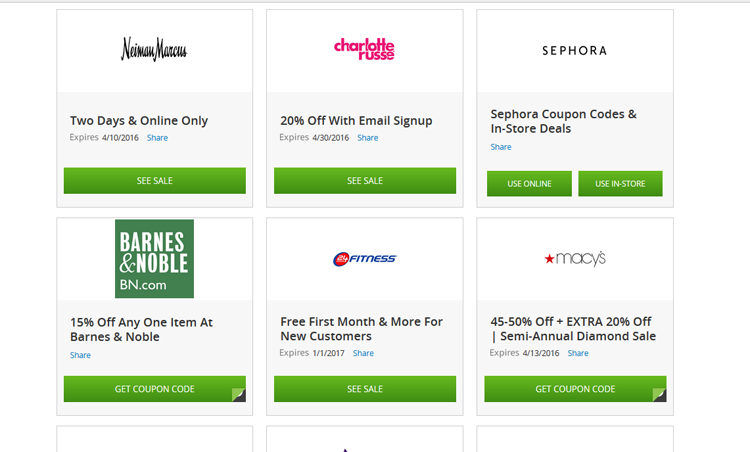Screen dimensions: 750x452
Task: Click See Sale for 24 Hour Fitness
Action: coord(365,389)
